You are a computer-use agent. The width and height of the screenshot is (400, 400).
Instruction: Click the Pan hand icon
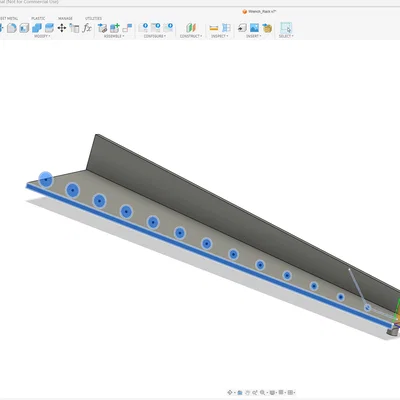click(x=247, y=392)
